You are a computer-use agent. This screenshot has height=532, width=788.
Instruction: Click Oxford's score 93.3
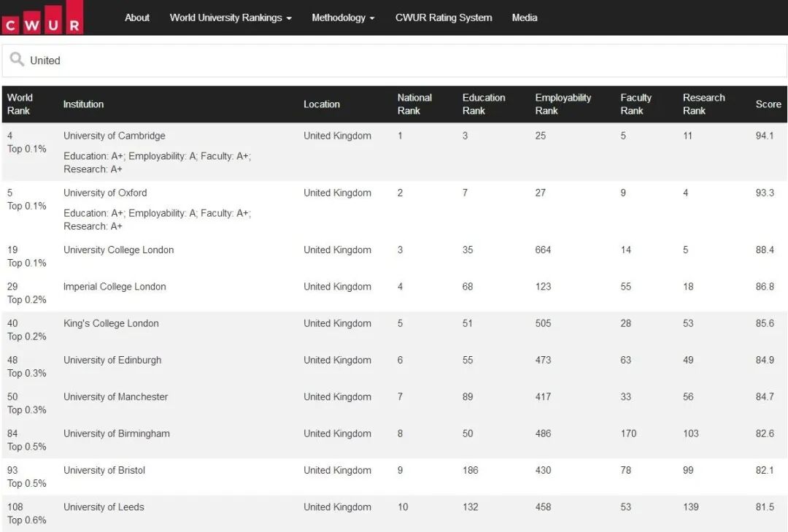coord(765,193)
